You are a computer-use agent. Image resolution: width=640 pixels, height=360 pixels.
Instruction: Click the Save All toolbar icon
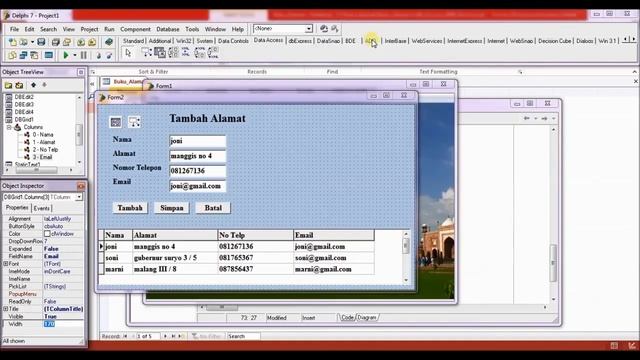point(56,42)
